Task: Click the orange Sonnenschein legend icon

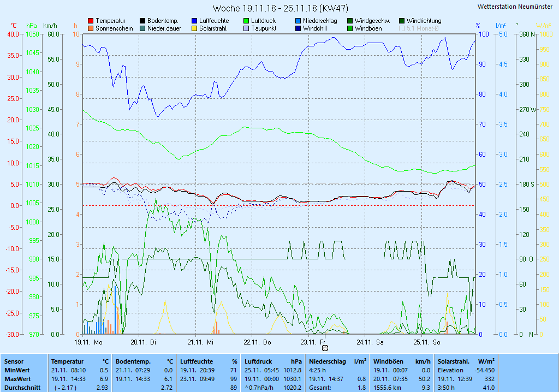Action: pyautogui.click(x=91, y=28)
